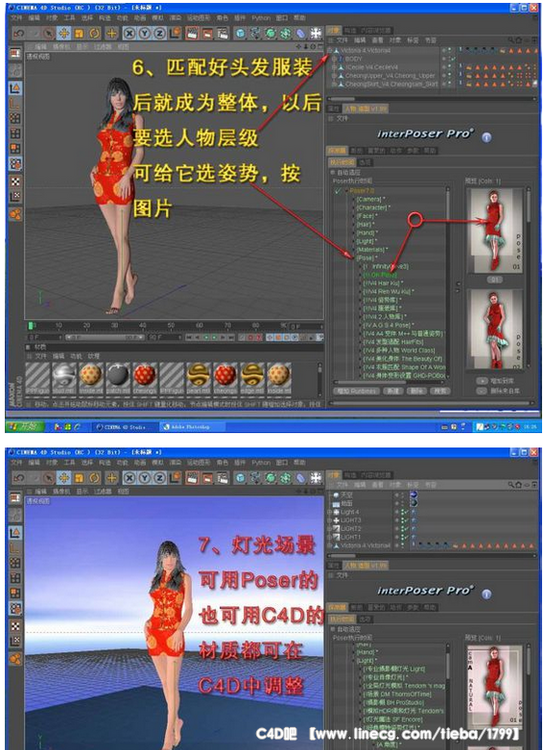Enable Model mode icon in top window palette
This screenshot has height=750, width=544.
point(15,88)
